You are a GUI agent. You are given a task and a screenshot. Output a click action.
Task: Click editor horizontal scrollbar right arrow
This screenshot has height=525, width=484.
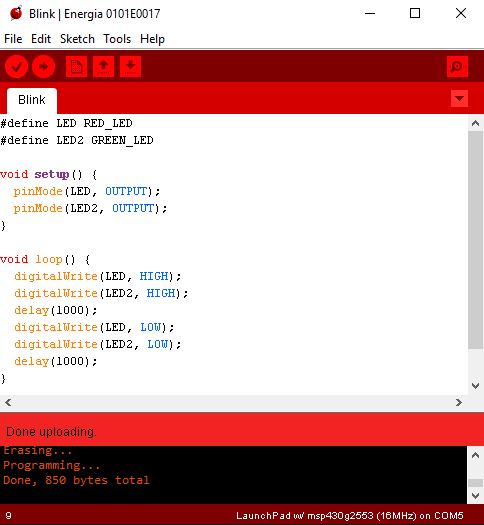(459, 402)
